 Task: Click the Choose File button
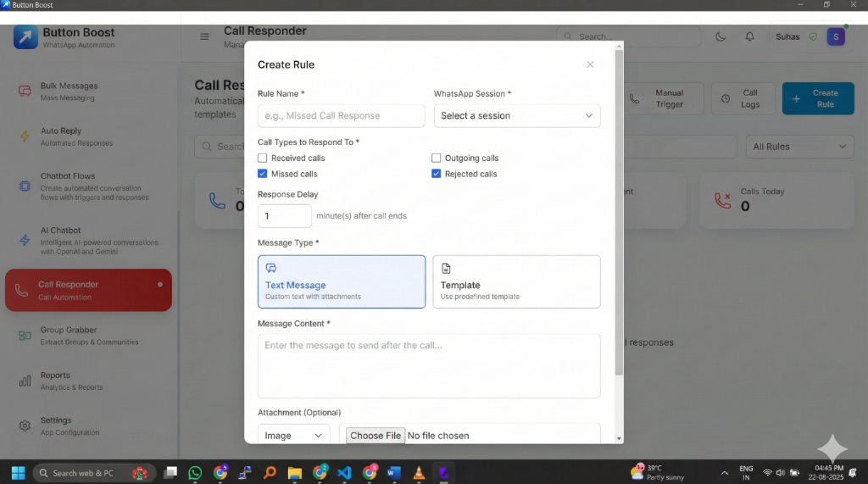tap(376, 436)
